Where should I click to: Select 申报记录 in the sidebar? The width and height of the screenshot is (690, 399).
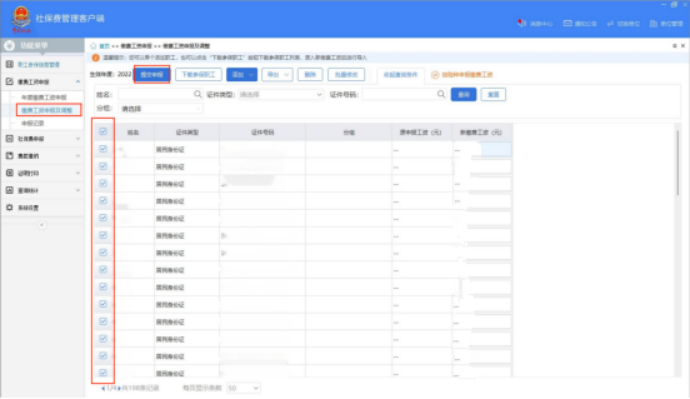click(x=33, y=123)
